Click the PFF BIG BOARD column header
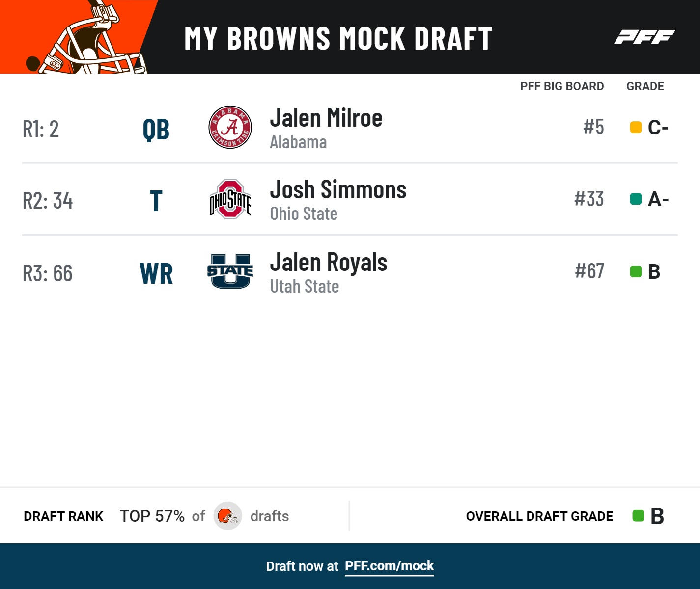 click(561, 86)
